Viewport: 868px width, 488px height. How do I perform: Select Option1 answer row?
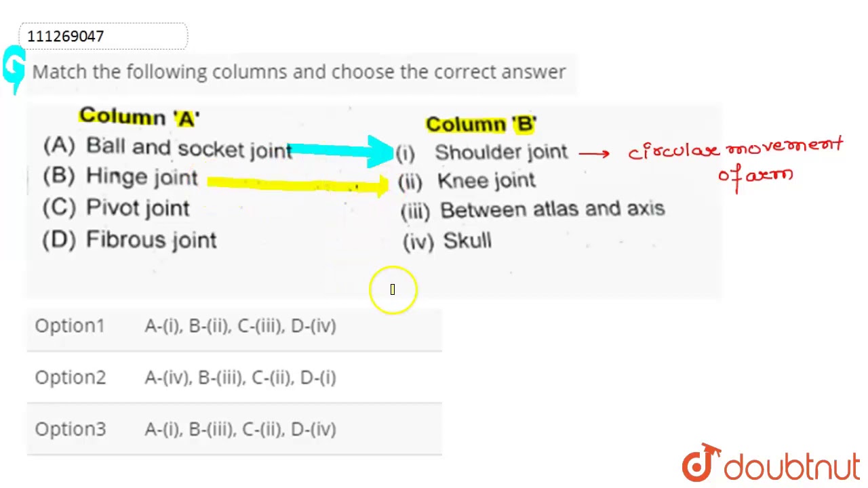click(x=234, y=326)
